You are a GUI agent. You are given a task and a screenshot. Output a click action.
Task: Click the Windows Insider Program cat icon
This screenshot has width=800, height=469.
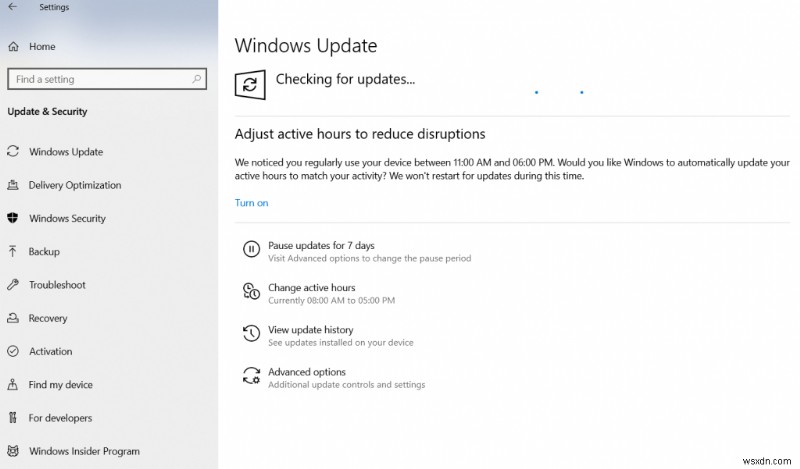(x=13, y=451)
